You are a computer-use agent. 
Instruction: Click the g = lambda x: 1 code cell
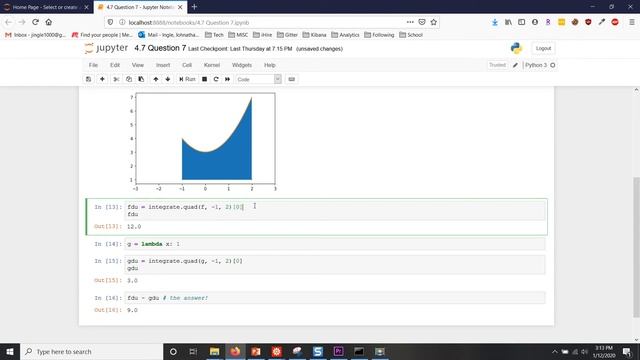click(335, 244)
